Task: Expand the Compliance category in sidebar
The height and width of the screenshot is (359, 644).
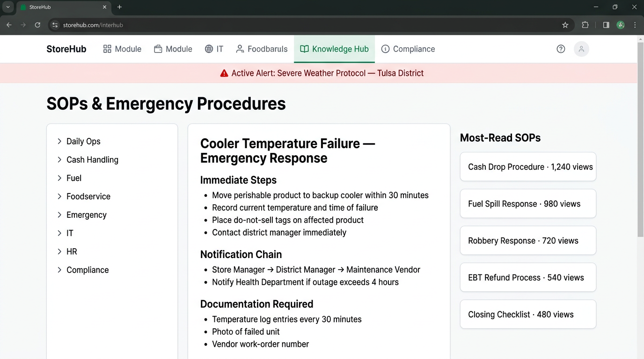Action: pos(83,270)
